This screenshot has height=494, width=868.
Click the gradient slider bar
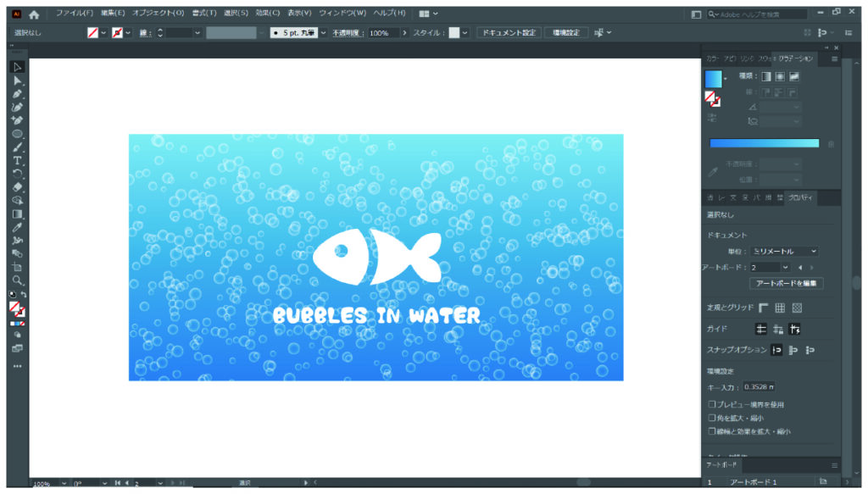tap(764, 143)
